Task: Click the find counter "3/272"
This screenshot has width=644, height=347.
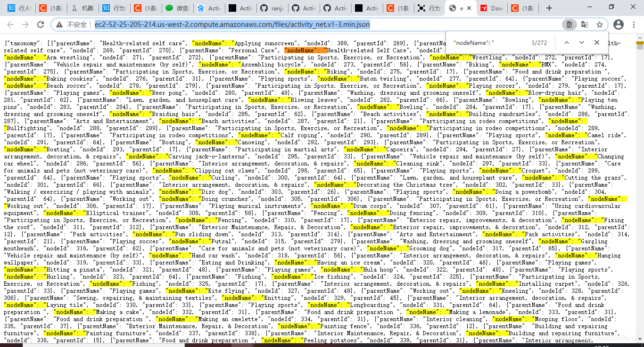Action: (x=539, y=42)
